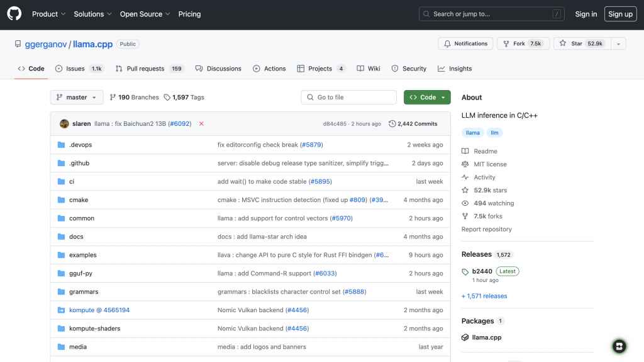644x362 pixels.
Task: Click the watching eye icon
Action: click(x=465, y=203)
